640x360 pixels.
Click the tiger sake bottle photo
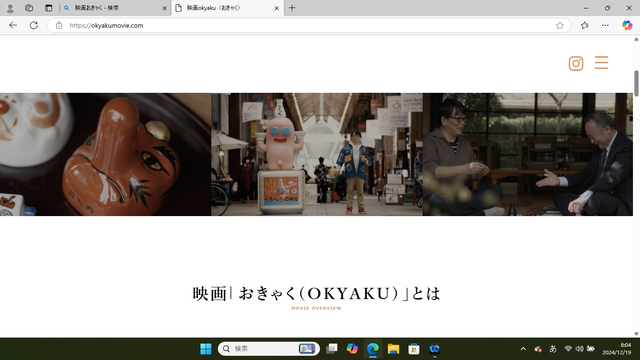coord(105,154)
